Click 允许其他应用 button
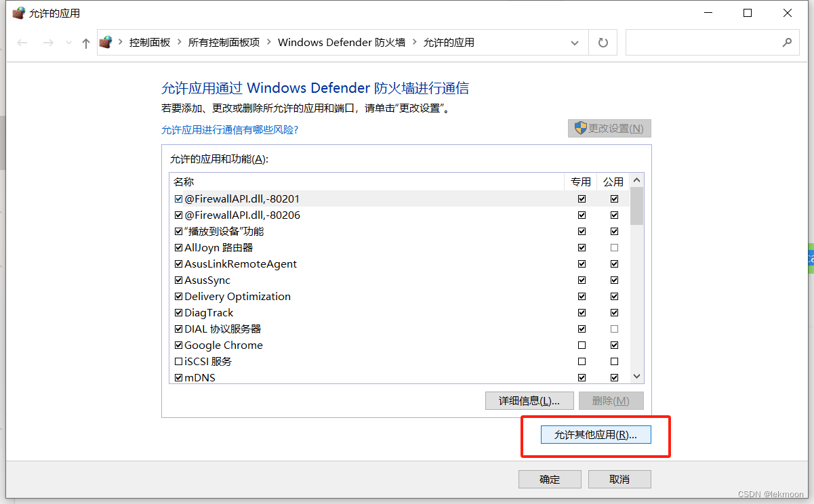This screenshot has height=504, width=814. [596, 435]
